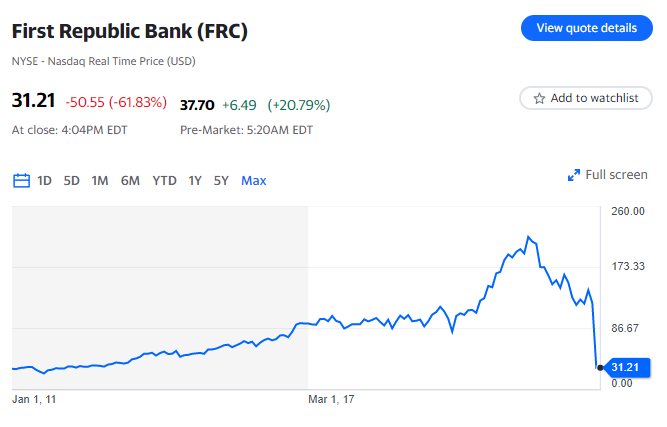Click the pre-market price 37.70
Screen dimensions: 667x427
coord(197,104)
